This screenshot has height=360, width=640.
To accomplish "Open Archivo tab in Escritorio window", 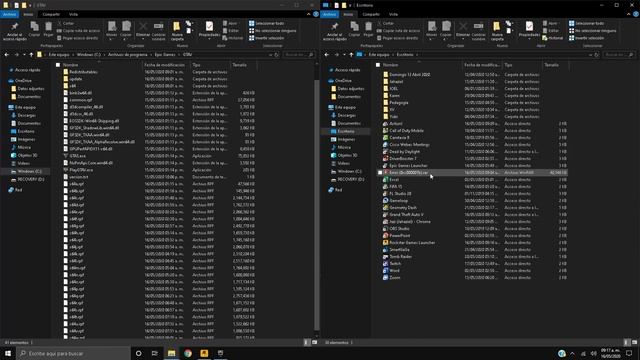I will point(329,14).
